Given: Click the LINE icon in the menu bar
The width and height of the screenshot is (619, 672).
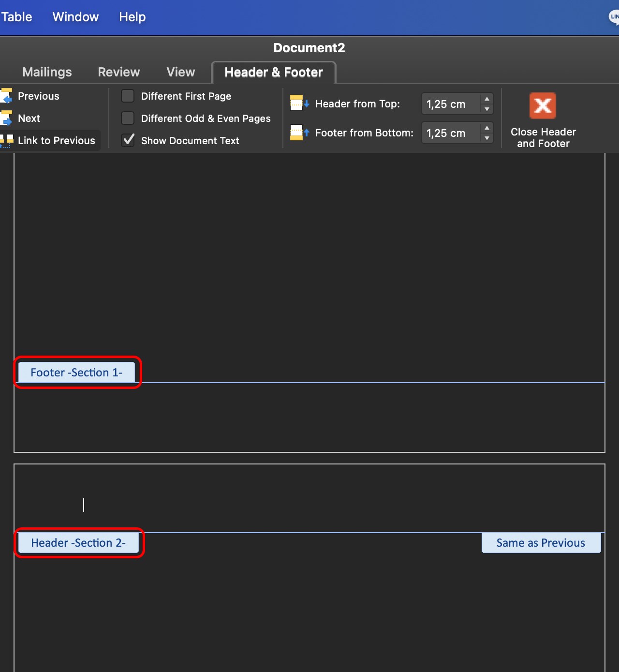Looking at the screenshot, I should [614, 17].
